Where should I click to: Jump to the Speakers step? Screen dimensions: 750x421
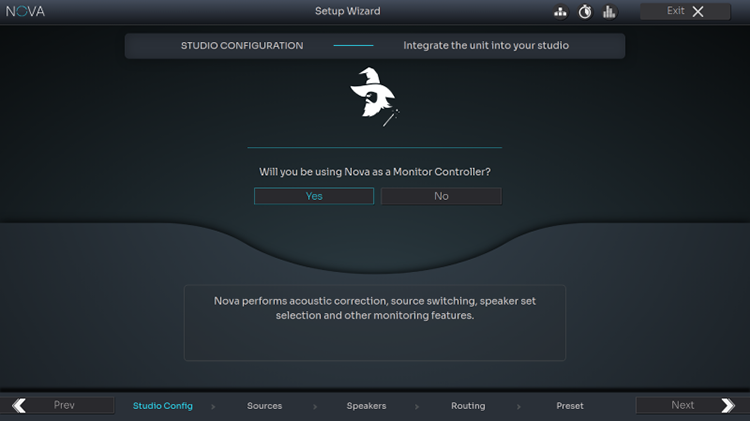click(x=366, y=406)
